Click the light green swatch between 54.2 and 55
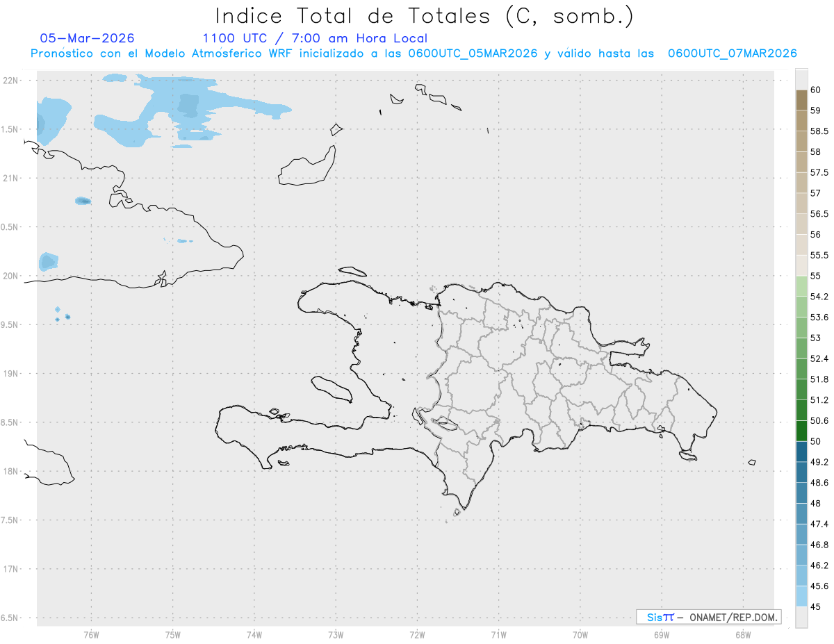834x644 pixels. tap(801, 286)
